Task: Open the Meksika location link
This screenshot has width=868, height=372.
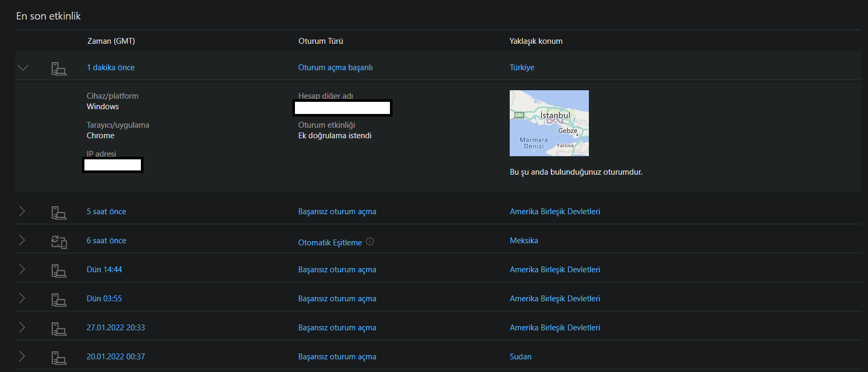Action: (523, 241)
